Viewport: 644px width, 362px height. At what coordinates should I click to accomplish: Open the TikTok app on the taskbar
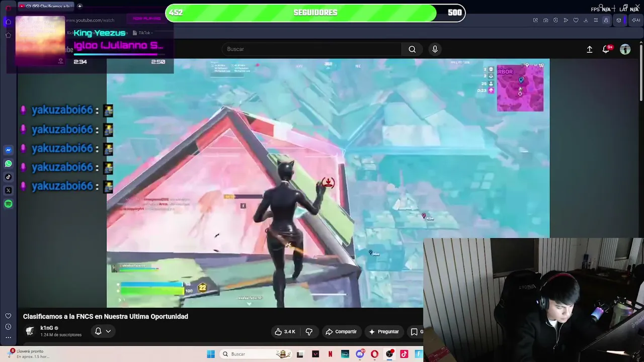404,354
